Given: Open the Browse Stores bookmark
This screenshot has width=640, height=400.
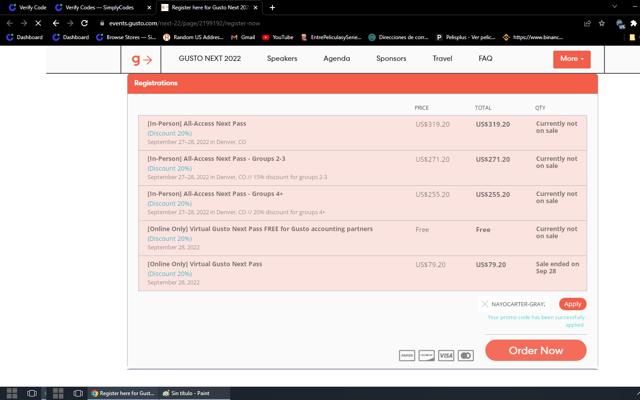Looking at the screenshot, I should click(126, 37).
